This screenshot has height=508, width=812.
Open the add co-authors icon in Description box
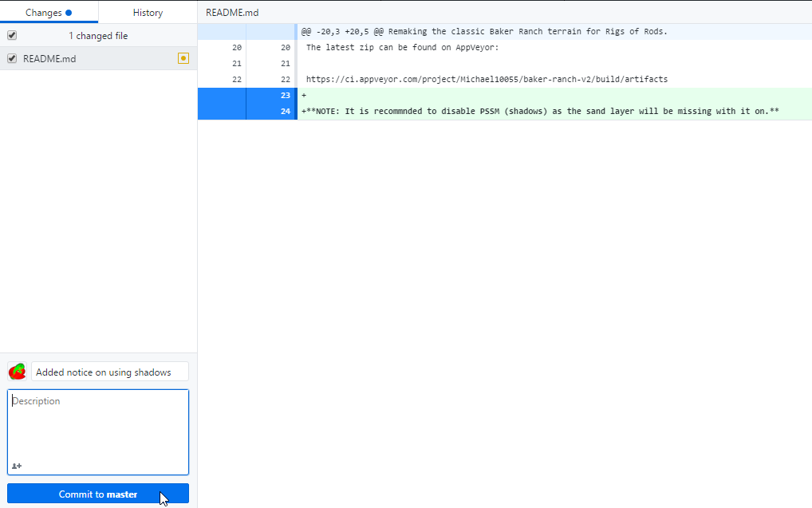(17, 466)
